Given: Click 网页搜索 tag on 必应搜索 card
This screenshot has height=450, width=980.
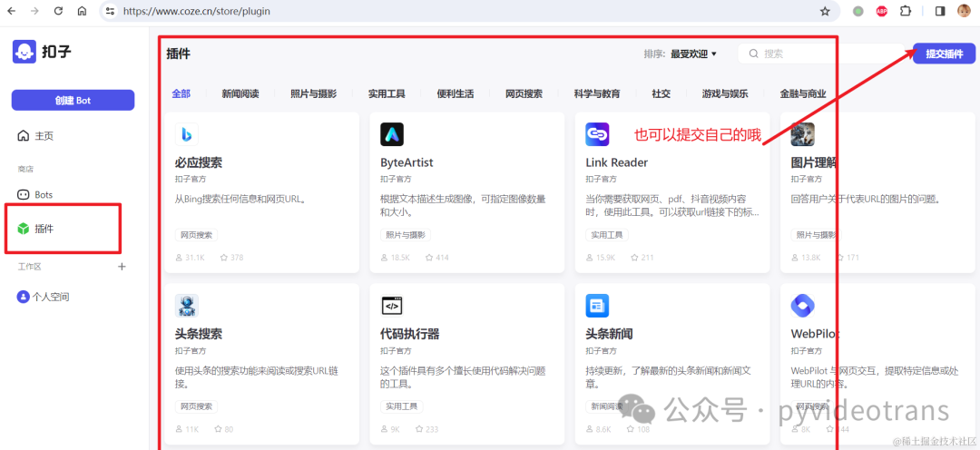Looking at the screenshot, I should click(x=196, y=235).
